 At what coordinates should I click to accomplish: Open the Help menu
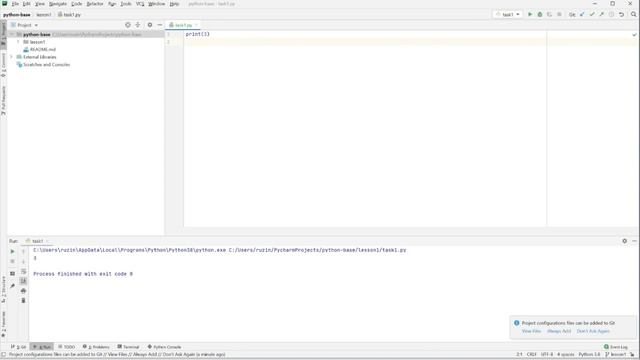pyautogui.click(x=174, y=4)
